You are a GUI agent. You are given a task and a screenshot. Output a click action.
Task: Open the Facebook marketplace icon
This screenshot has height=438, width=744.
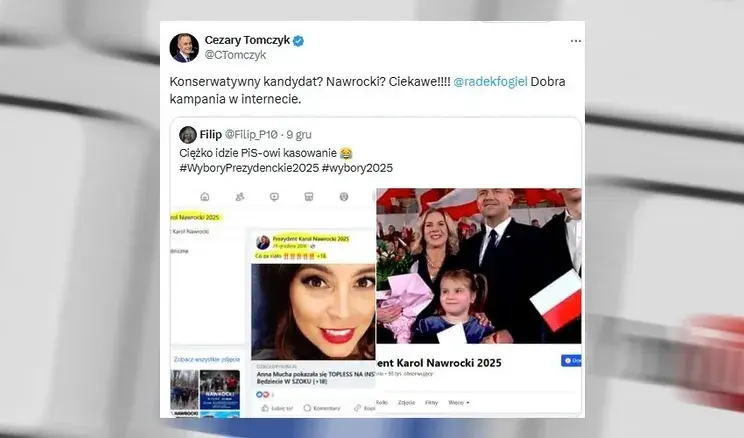(x=309, y=196)
